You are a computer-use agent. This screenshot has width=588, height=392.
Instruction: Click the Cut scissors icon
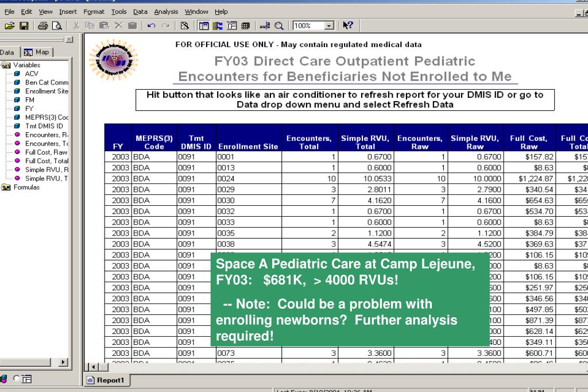(x=76, y=25)
